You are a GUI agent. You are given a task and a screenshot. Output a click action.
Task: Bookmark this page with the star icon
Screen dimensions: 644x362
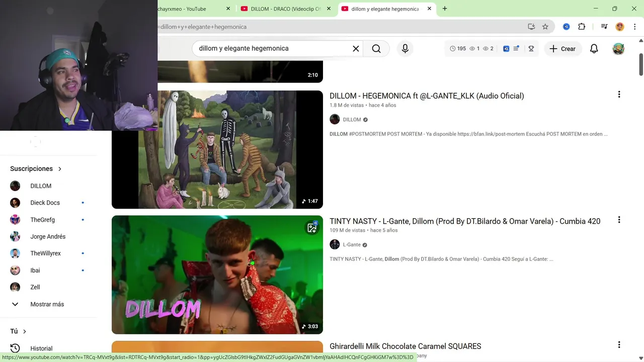pos(545,27)
